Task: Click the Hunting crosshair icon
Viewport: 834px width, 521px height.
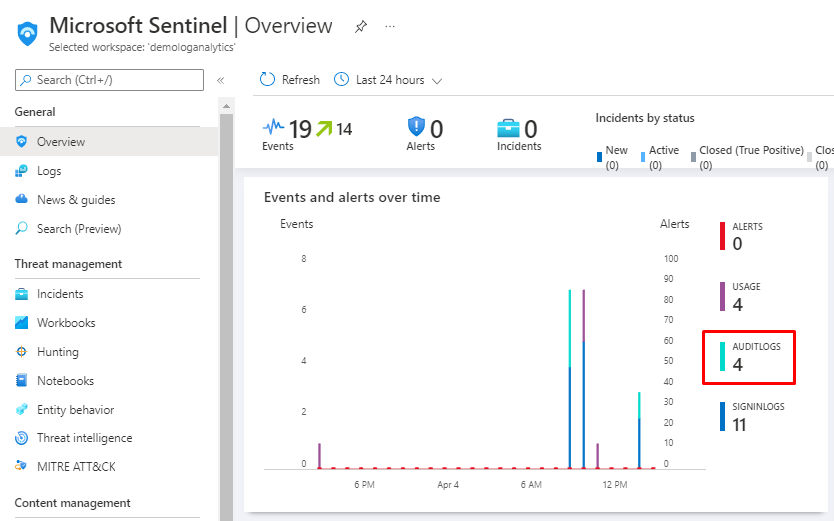Action: point(22,352)
